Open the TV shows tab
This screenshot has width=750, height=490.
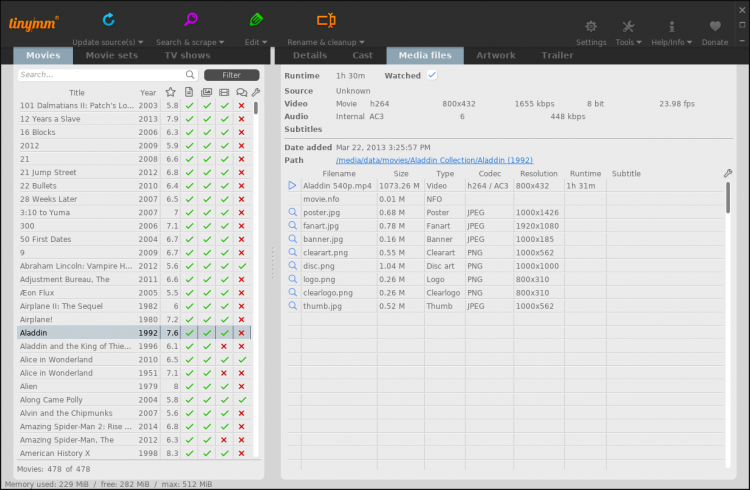(187, 56)
